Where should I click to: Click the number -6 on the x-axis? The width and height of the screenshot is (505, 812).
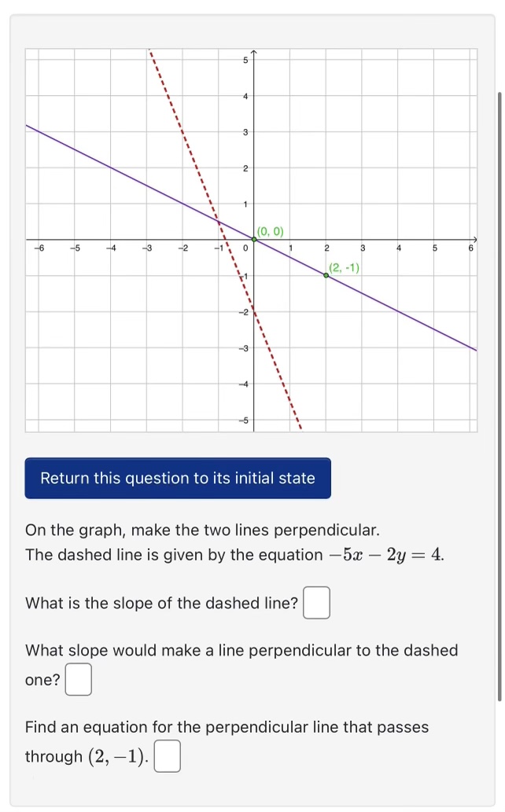point(39,248)
